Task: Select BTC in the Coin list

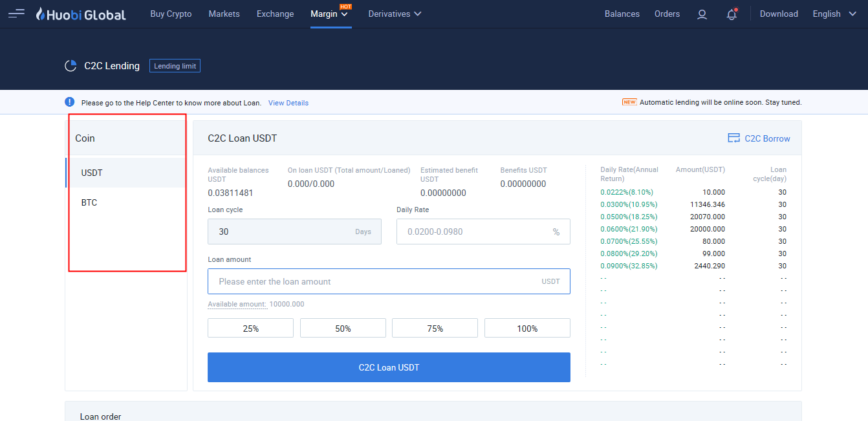Action: [x=126, y=202]
